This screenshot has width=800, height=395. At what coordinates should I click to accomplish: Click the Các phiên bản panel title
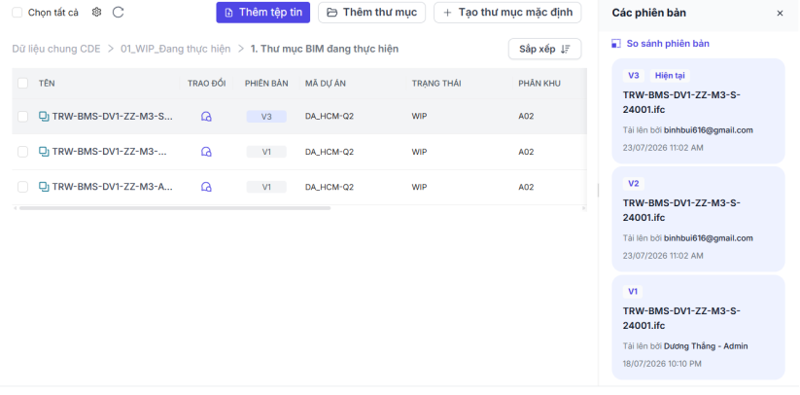click(649, 13)
